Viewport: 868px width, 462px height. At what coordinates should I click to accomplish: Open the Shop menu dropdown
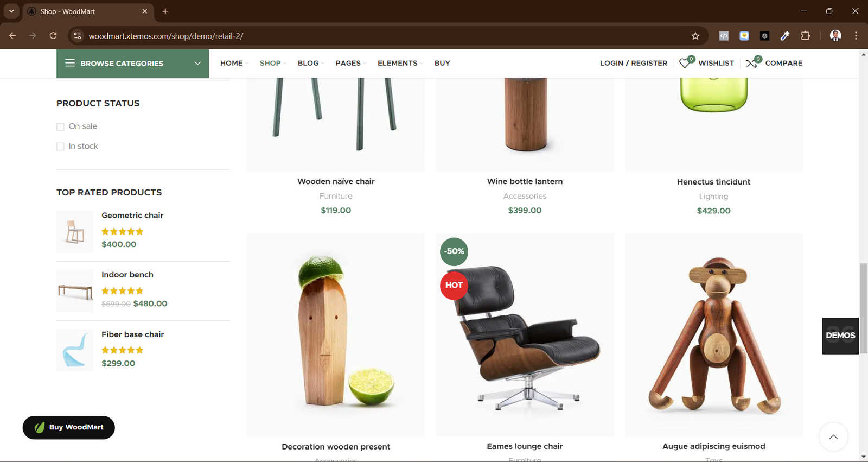273,63
